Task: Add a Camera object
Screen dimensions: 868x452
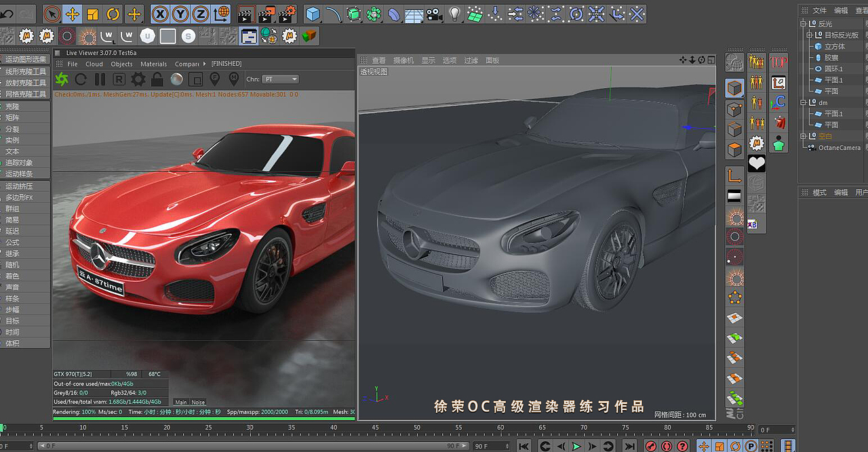Action: point(434,14)
